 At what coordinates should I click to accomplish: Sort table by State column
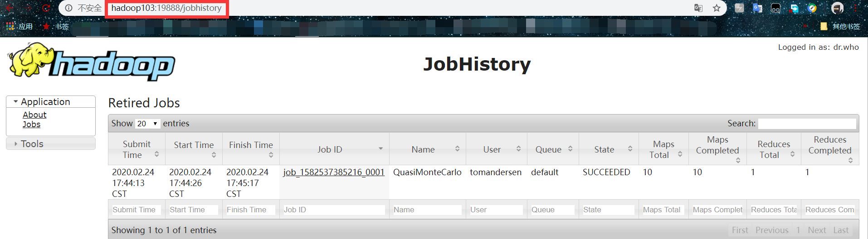click(609, 149)
